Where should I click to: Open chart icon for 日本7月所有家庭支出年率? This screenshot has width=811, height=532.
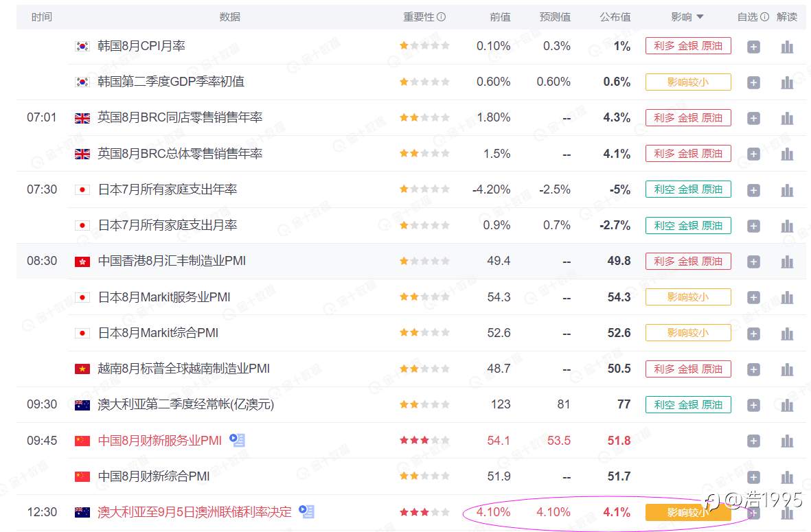pyautogui.click(x=787, y=190)
